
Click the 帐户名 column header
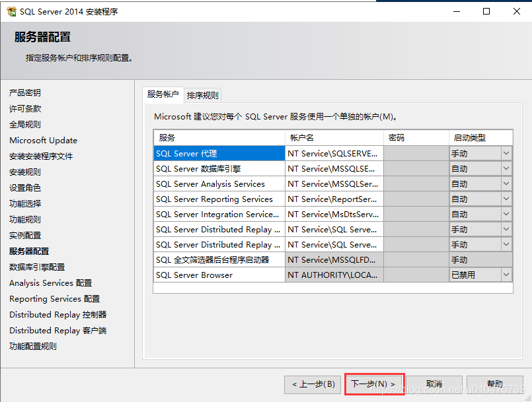coord(334,137)
